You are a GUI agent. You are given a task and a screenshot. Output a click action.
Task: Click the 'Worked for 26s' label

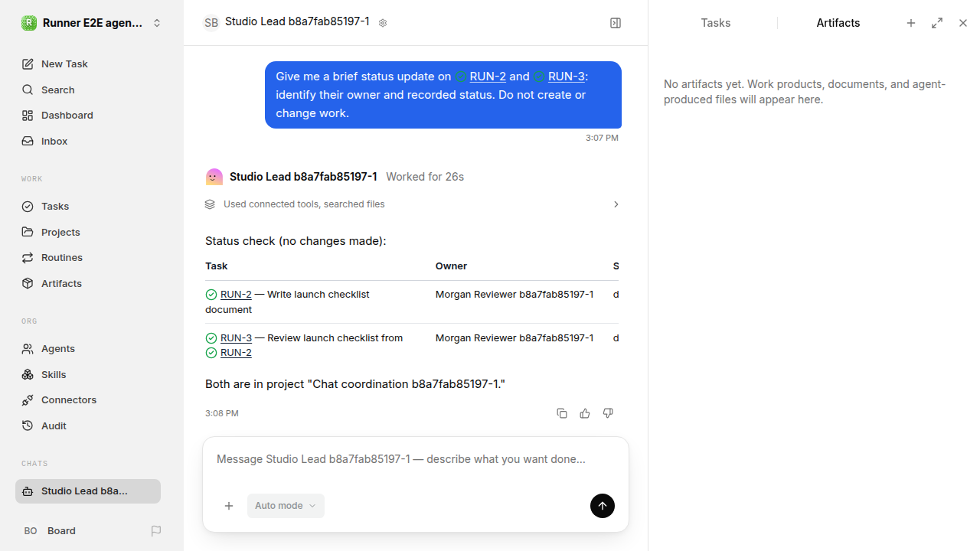(425, 177)
